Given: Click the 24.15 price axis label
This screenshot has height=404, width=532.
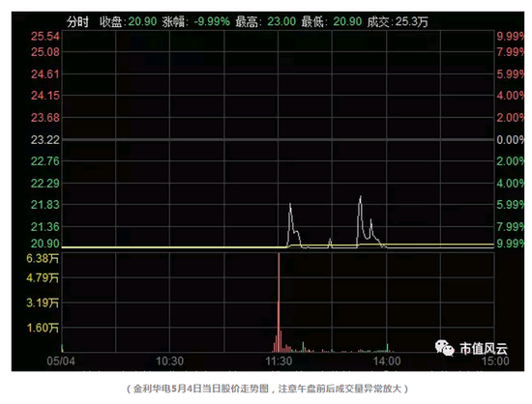Looking at the screenshot, I should [x=45, y=96].
